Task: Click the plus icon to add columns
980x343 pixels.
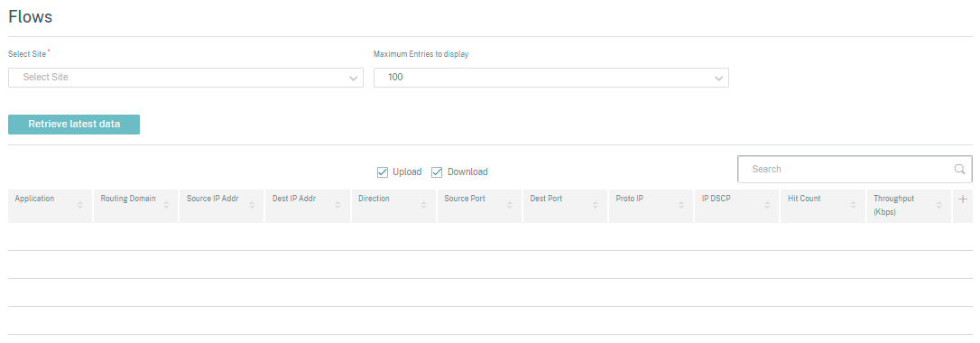Action: tap(963, 199)
